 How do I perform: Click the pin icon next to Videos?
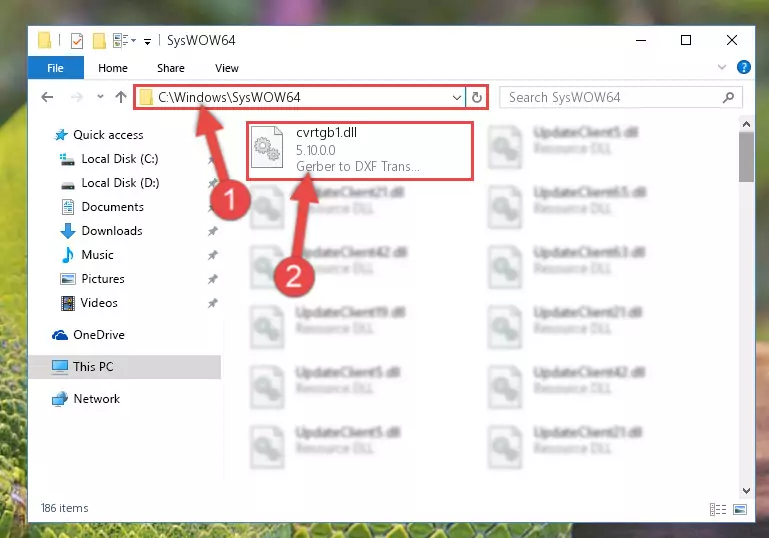click(212, 303)
